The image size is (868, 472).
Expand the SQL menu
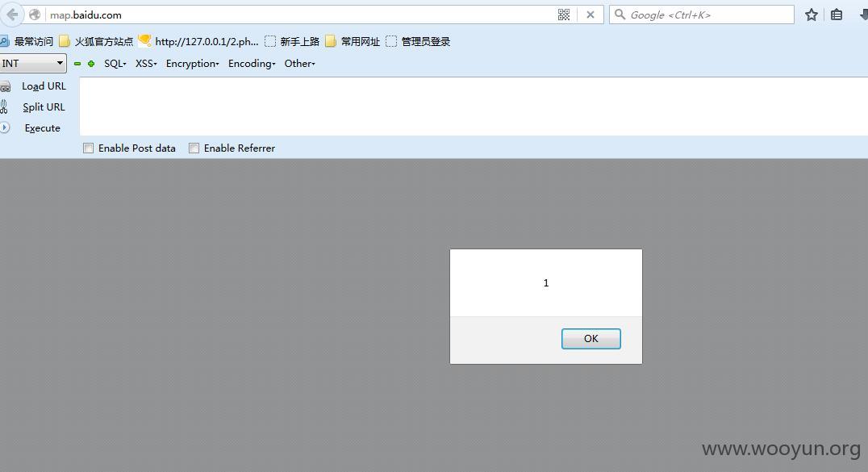pos(115,64)
